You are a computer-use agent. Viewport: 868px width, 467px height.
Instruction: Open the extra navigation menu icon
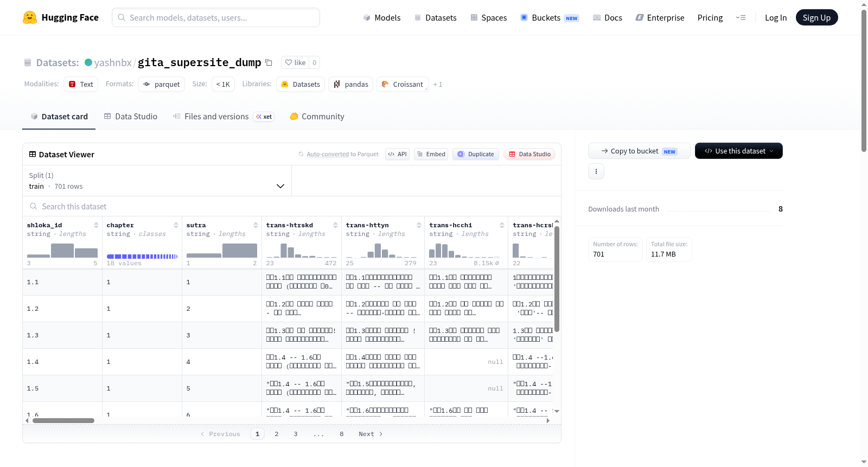pyautogui.click(x=741, y=17)
